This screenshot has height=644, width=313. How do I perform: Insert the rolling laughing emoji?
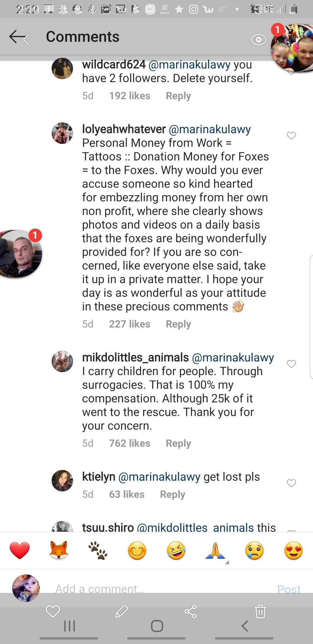176,551
